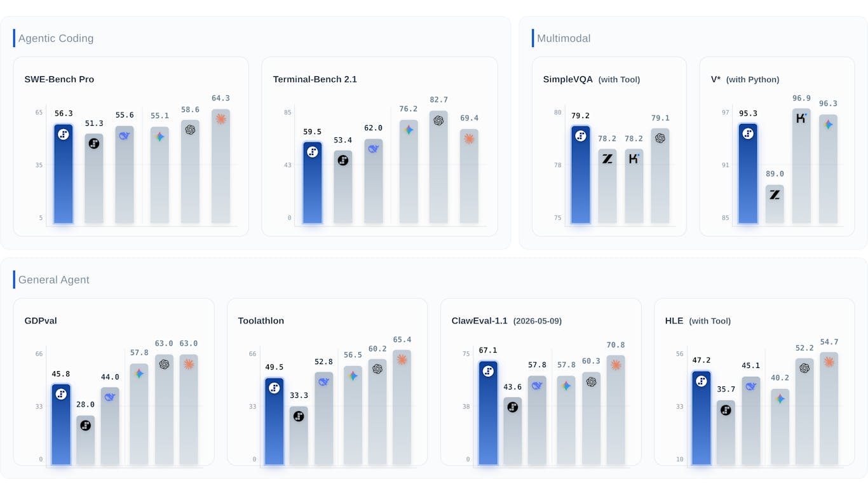Screen dimensions: 868x495
Task: Click the Toolathlon chart title
Action: tap(261, 321)
